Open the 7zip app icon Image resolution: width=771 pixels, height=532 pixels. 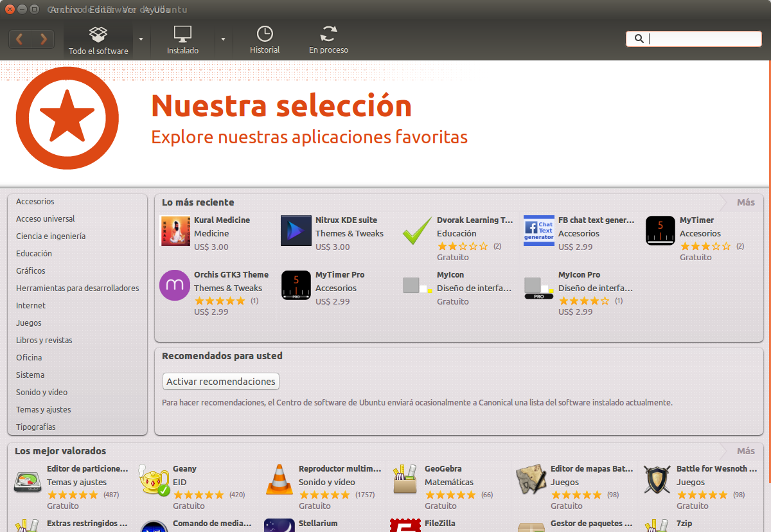tap(657, 526)
